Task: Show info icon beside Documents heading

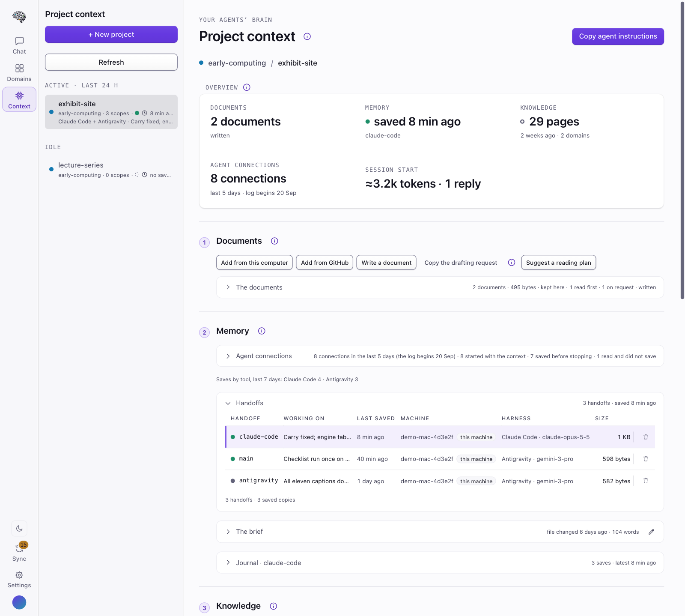Action: 275,241
